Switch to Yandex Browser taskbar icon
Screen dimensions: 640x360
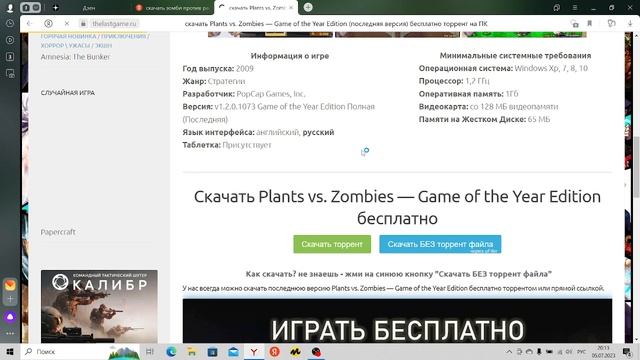[x=253, y=351]
